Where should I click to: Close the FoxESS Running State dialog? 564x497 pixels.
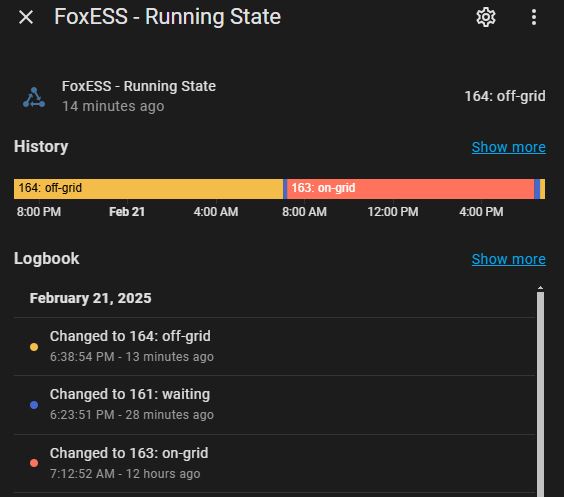(26, 17)
